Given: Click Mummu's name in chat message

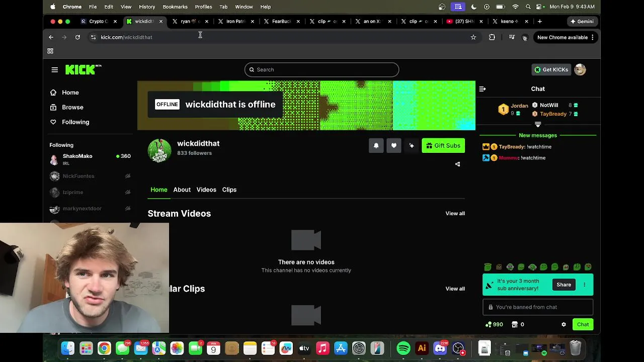Looking at the screenshot, I should click(508, 158).
